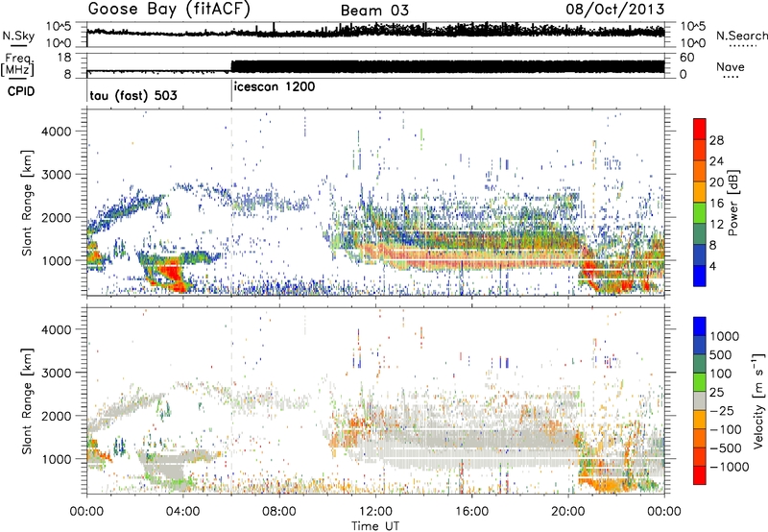Click the '20' tick on Power color bar
768x532 pixels.
point(716,182)
